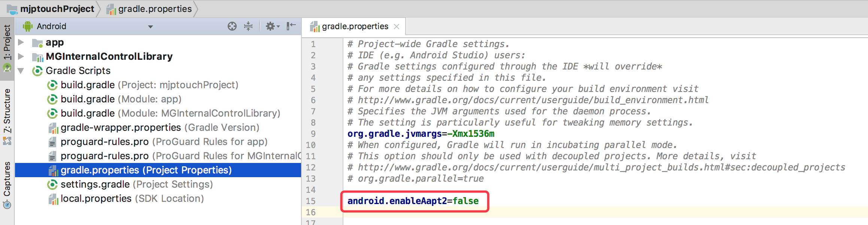The image size is (868, 225).
Task: Click the gradle.properties file icon in breadcrumb
Action: point(111,9)
